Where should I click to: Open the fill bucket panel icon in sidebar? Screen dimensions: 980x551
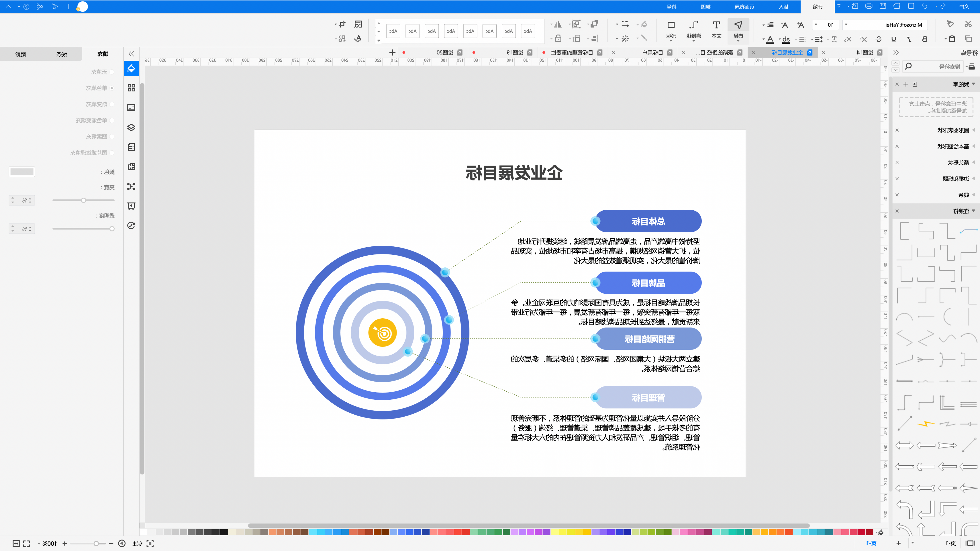coord(131,69)
